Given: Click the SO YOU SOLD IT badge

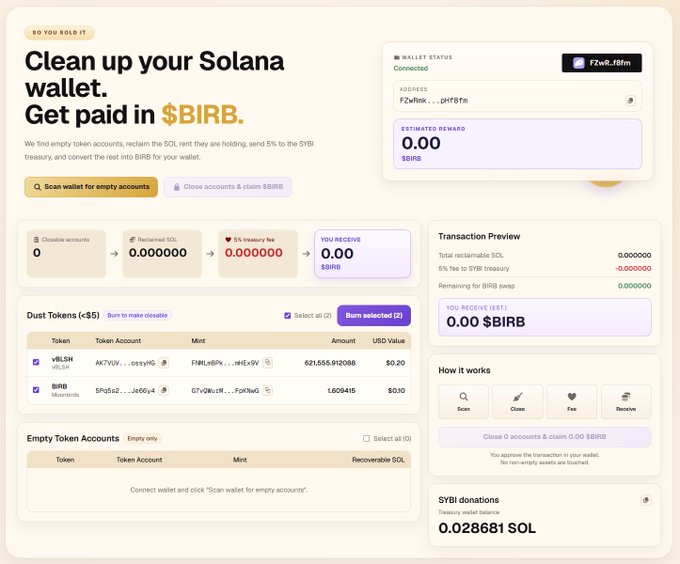Looking at the screenshot, I should point(59,33).
